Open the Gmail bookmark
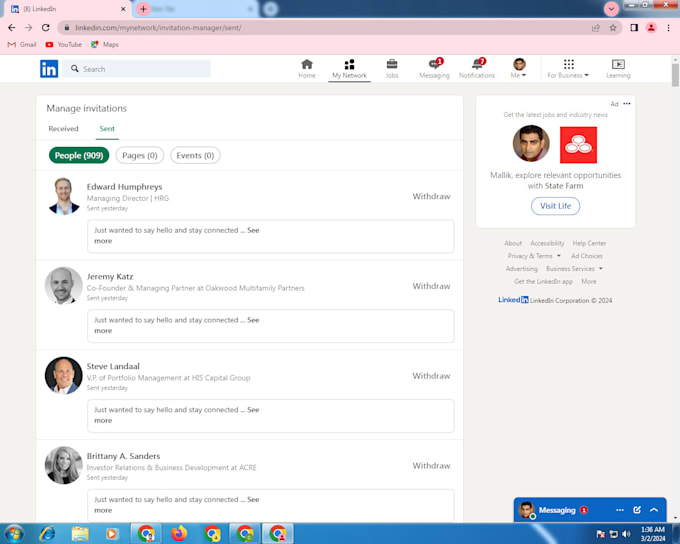 click(x=22, y=45)
